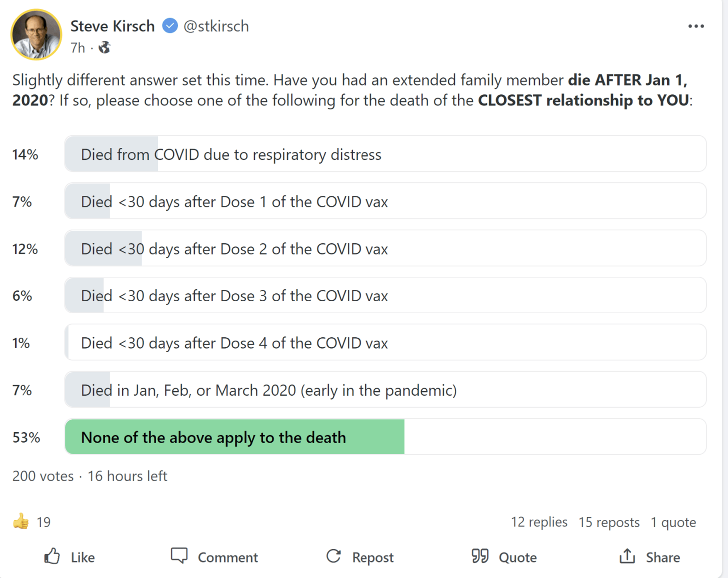Click the Comment speech bubble icon
Image resolution: width=728 pixels, height=578 pixels.
(x=179, y=556)
